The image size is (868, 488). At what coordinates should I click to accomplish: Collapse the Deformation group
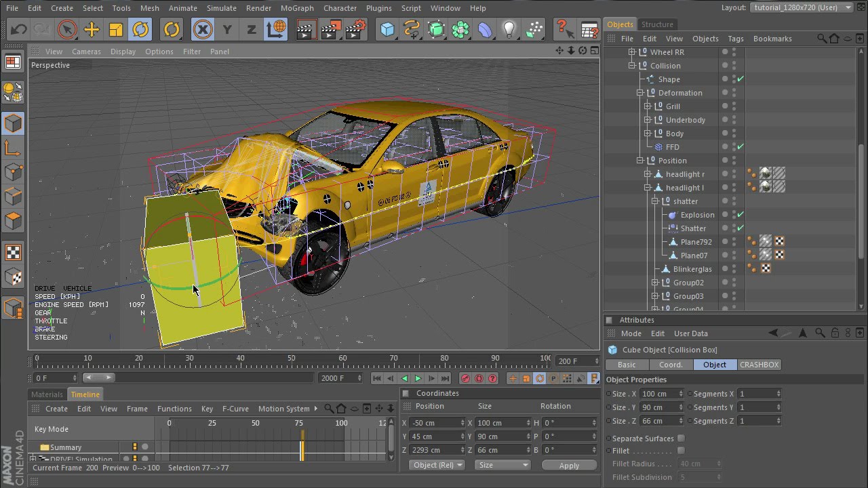tap(639, 93)
